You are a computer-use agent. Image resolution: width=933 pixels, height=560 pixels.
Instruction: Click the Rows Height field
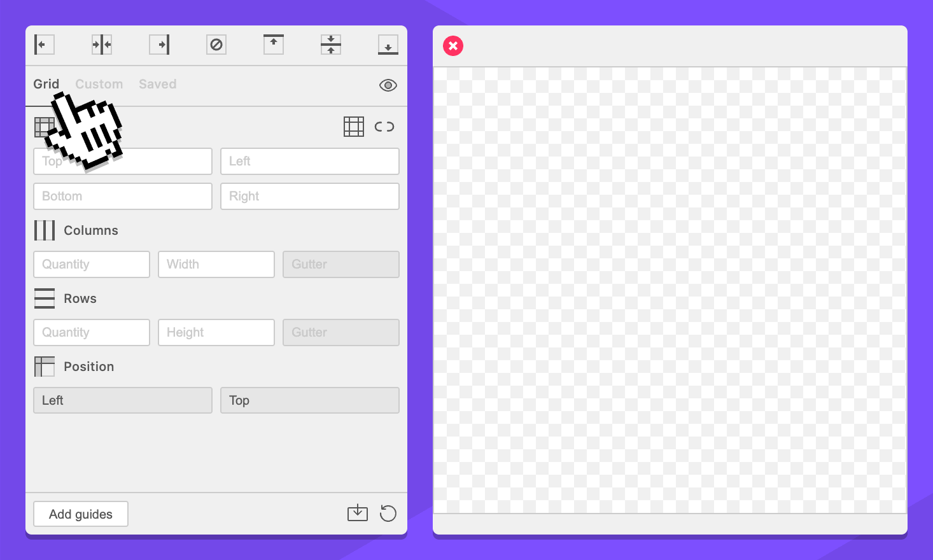coord(216,332)
